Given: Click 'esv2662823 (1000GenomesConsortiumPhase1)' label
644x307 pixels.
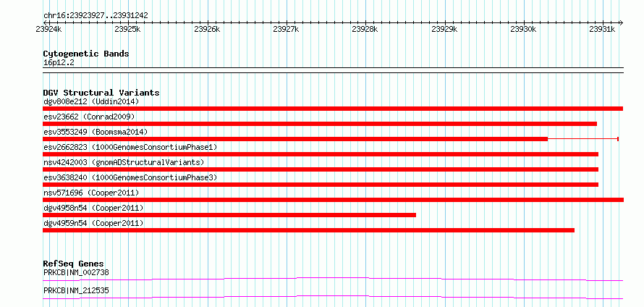Looking at the screenshot, I should pyautogui.click(x=130, y=147).
